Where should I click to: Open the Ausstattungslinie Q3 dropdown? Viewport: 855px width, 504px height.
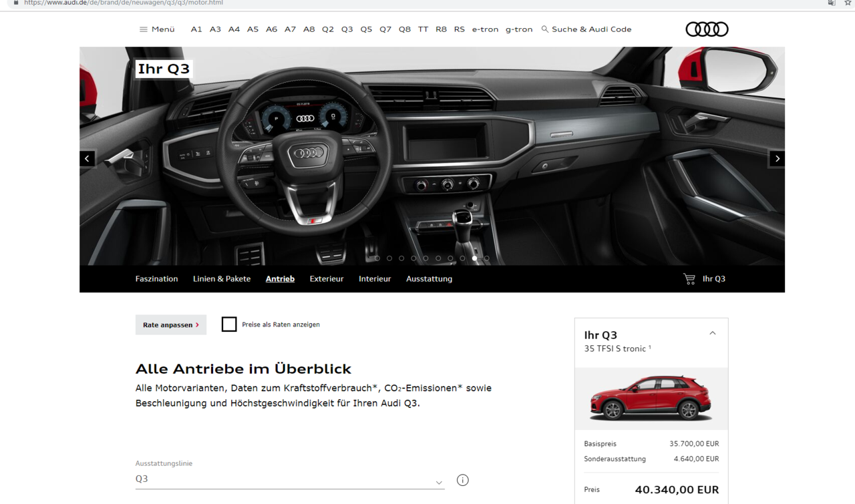click(x=290, y=479)
